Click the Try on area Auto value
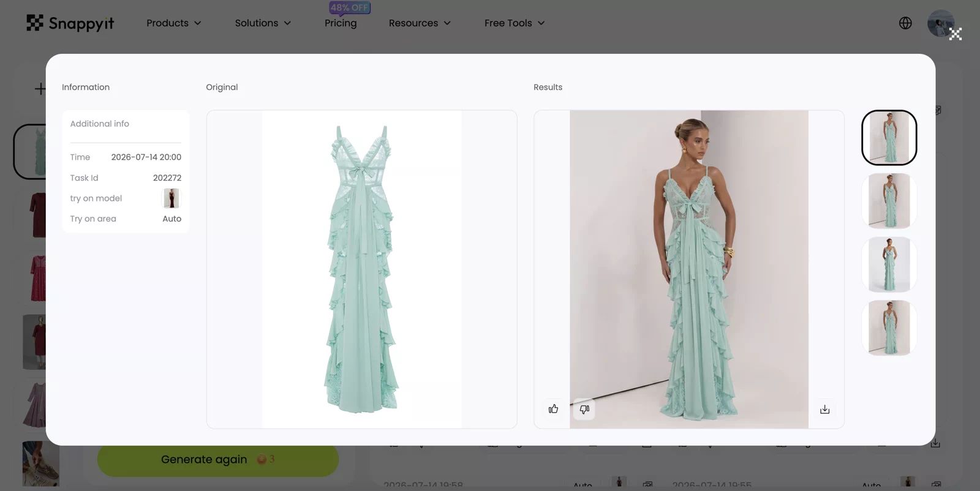Image resolution: width=980 pixels, height=491 pixels. tap(171, 219)
